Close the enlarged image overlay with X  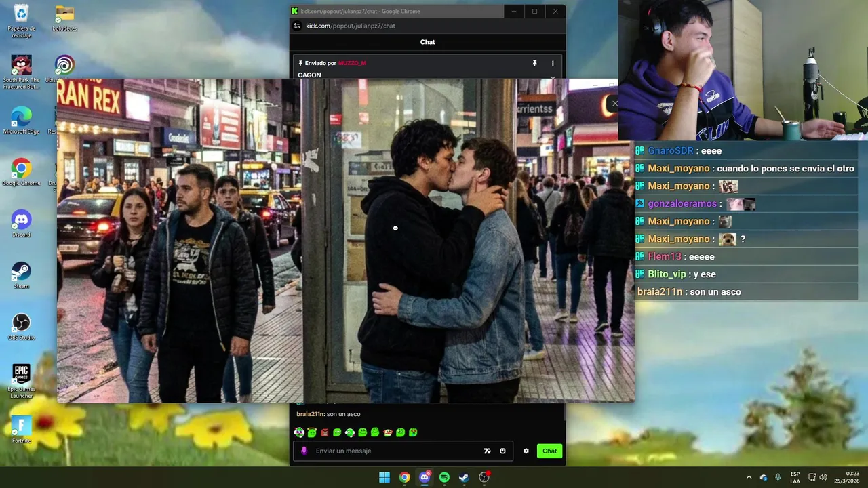pyautogui.click(x=615, y=104)
